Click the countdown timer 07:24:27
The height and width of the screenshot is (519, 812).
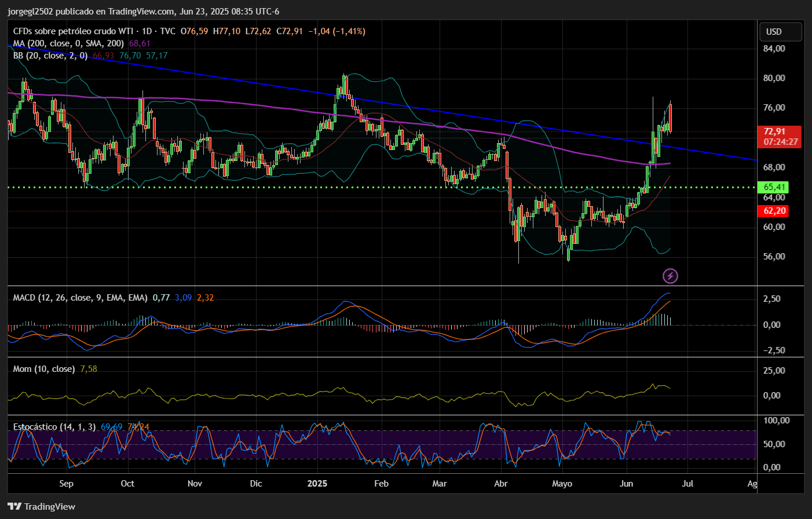[x=780, y=142]
